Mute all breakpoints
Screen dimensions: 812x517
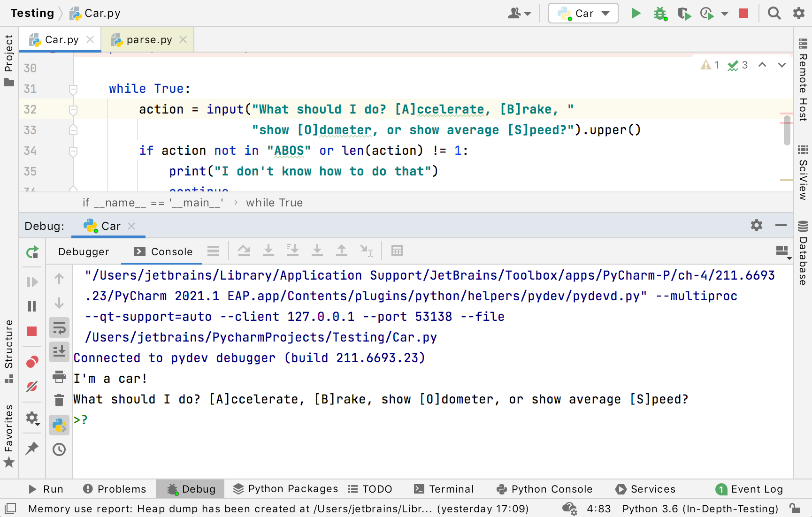point(32,387)
